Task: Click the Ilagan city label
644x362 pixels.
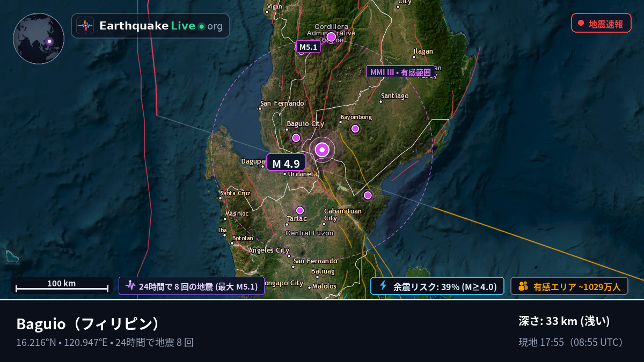Action: tap(423, 51)
